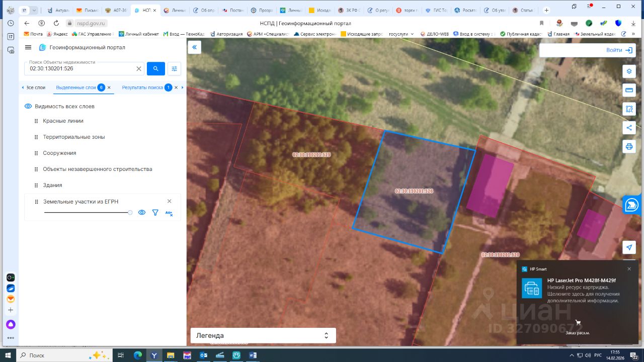Switch to the 'Статья' browser tab
The height and width of the screenshot is (362, 644).
(522, 10)
